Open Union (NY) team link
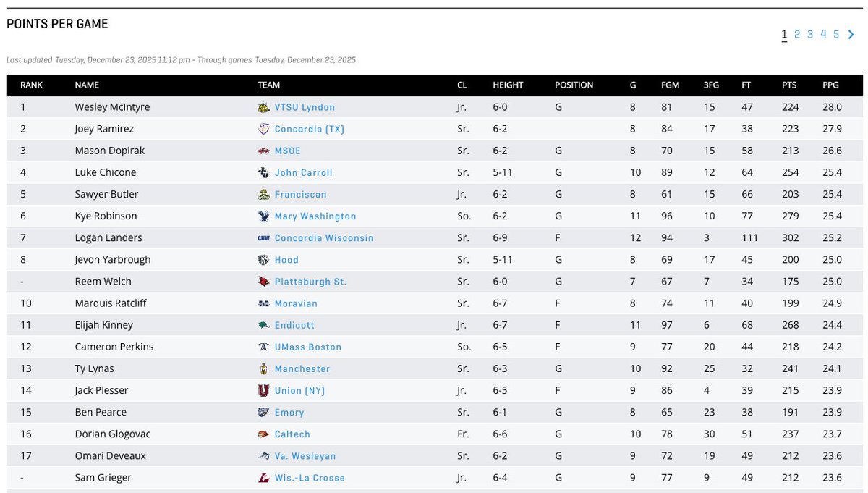The image size is (868, 493). pos(300,390)
